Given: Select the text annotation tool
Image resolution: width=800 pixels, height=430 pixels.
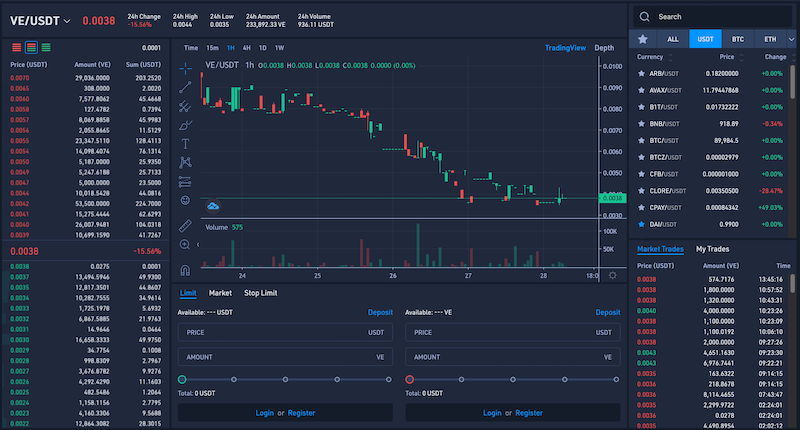Looking at the screenshot, I should click(x=185, y=144).
